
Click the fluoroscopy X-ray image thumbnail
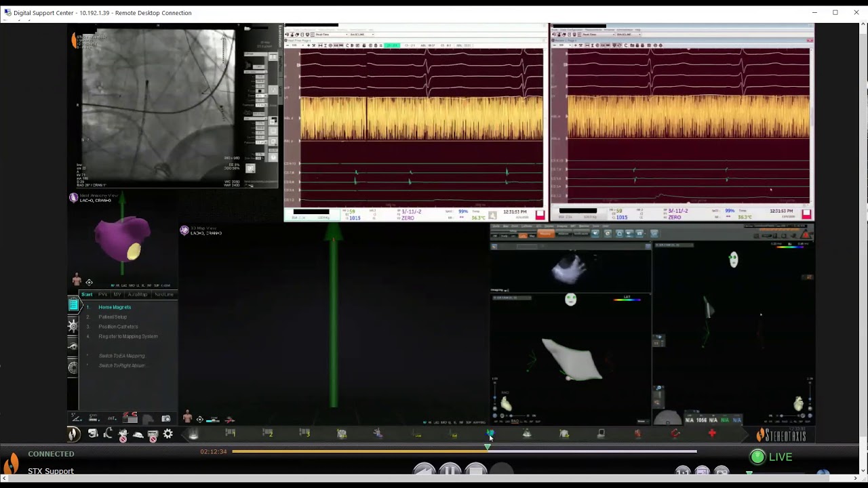pyautogui.click(x=157, y=105)
